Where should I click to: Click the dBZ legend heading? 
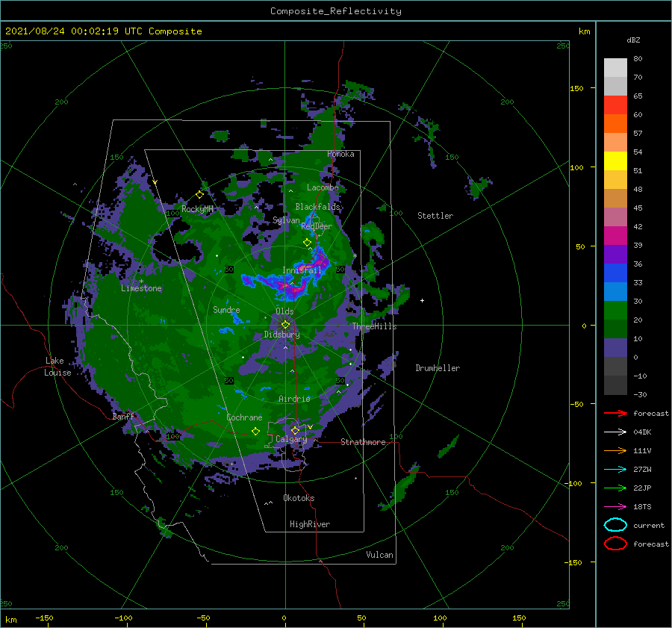[x=633, y=40]
